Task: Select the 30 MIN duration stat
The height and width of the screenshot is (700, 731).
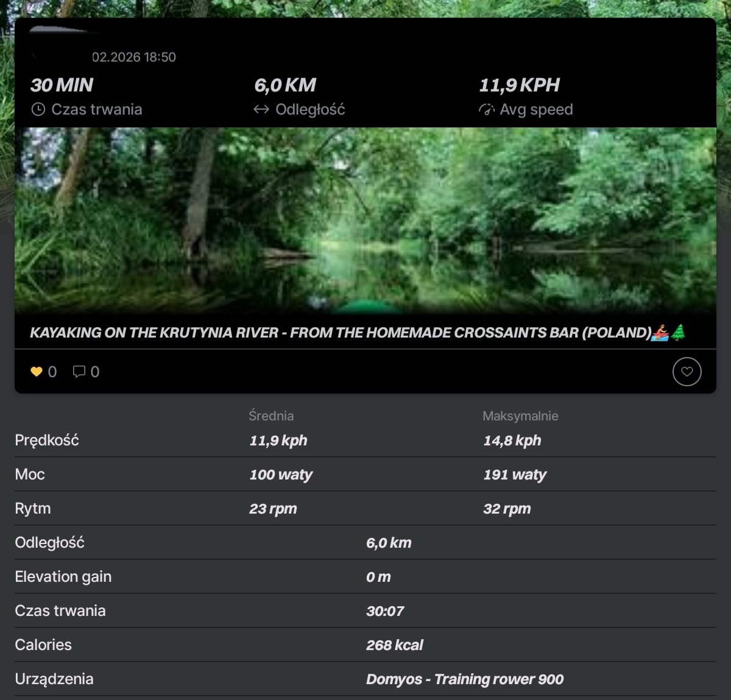Action: point(62,85)
